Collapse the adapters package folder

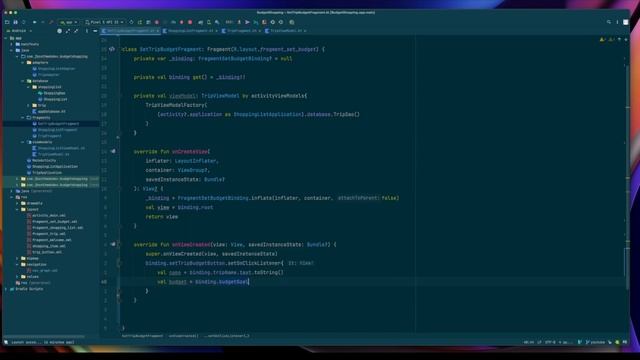[23, 62]
